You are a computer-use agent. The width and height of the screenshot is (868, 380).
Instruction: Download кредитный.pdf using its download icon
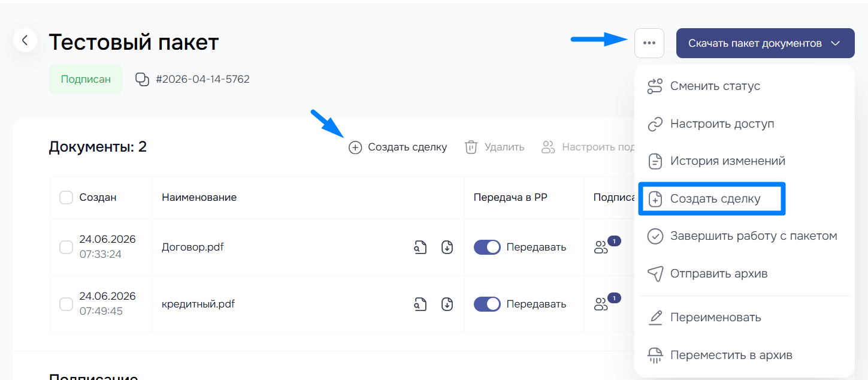point(447,304)
